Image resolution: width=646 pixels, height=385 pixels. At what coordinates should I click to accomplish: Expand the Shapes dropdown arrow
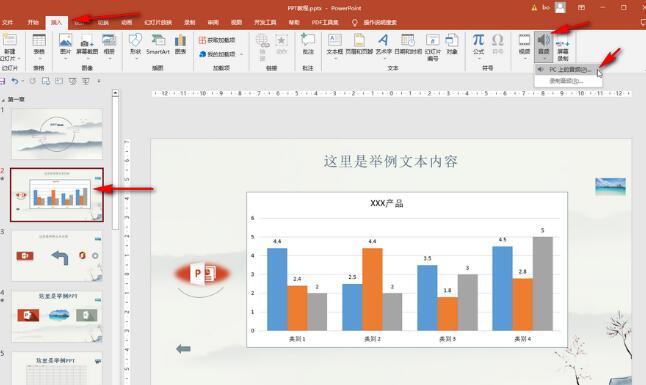coord(136,59)
